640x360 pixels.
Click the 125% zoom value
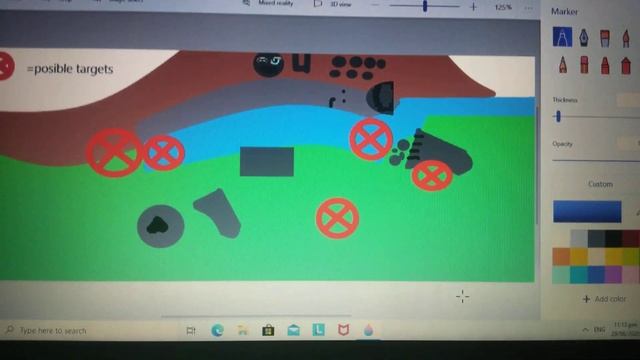click(x=502, y=7)
